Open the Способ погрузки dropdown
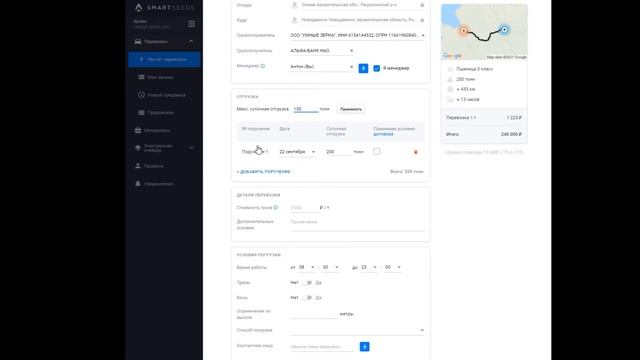 pyautogui.click(x=358, y=330)
